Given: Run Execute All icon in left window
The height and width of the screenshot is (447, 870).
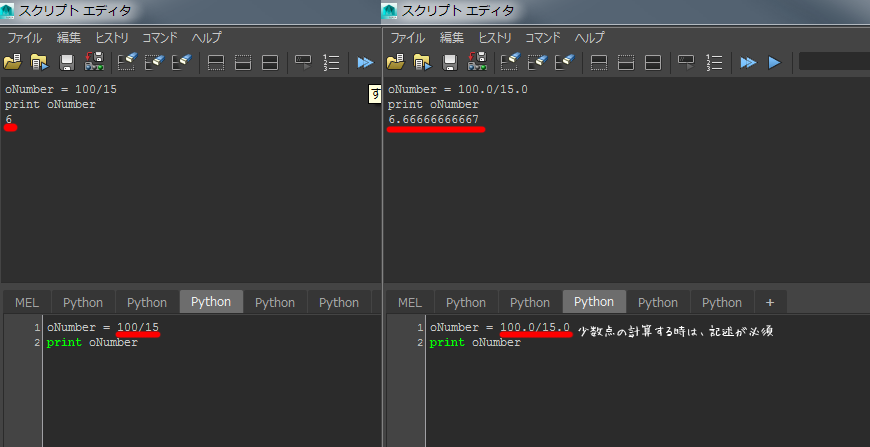Looking at the screenshot, I should coord(365,62).
